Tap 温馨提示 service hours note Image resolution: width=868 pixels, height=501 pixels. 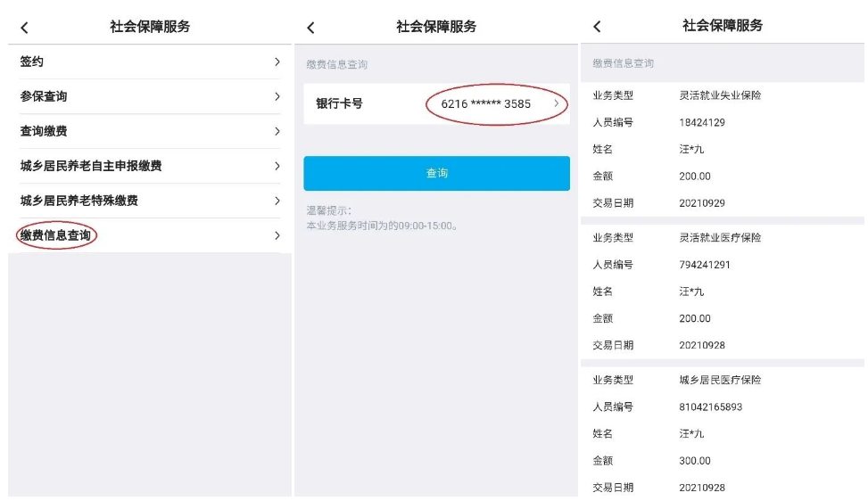pyautogui.click(x=383, y=218)
